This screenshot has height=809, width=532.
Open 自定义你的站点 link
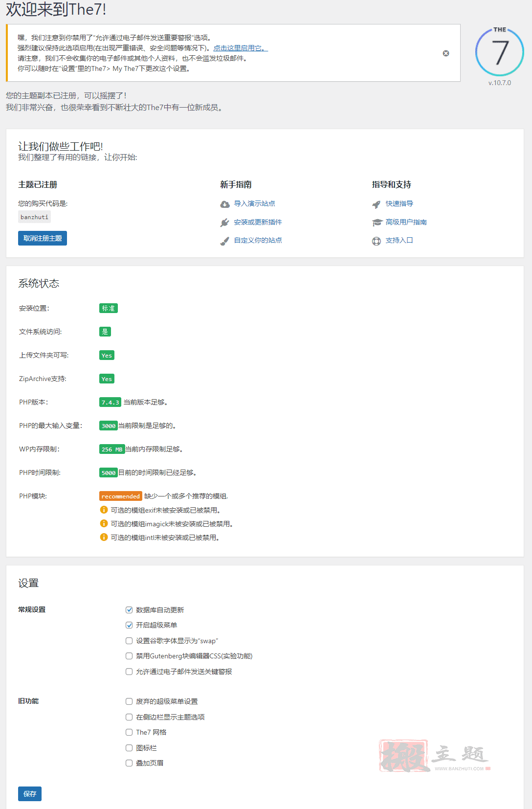click(258, 240)
